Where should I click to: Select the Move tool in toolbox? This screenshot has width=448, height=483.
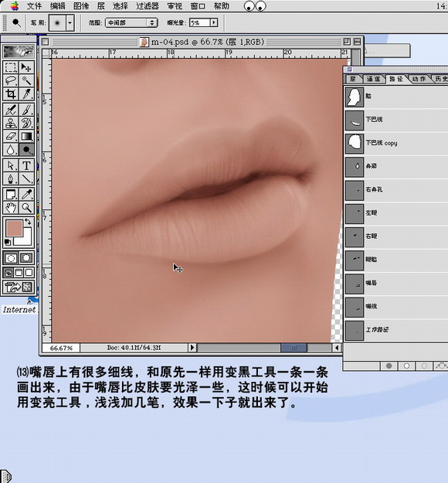click(x=26, y=67)
